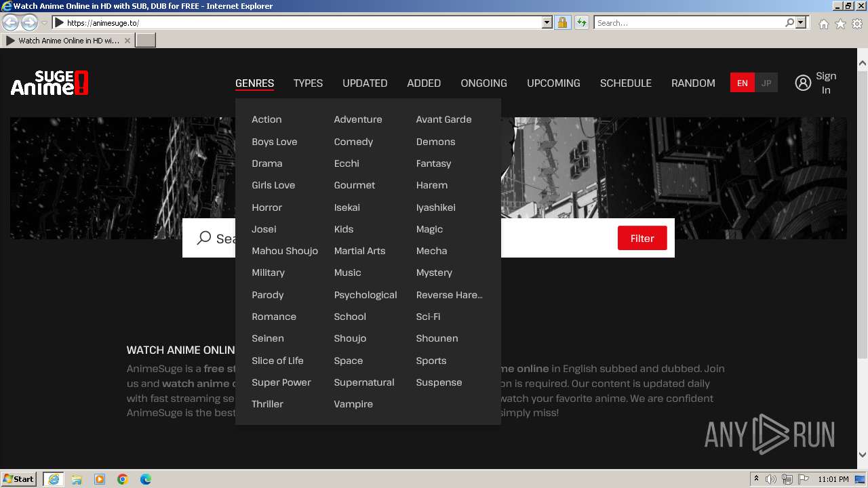Click the network tray icon
Viewport: 868px width, 488px height.
click(787, 479)
